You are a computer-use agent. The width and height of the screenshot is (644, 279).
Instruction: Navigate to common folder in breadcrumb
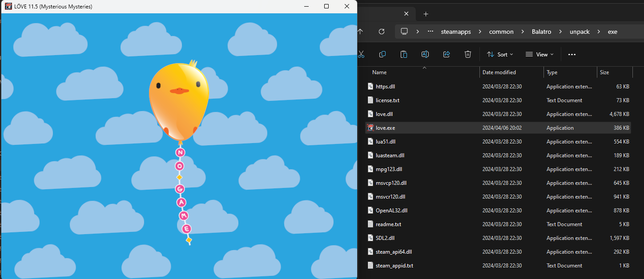[x=501, y=32]
